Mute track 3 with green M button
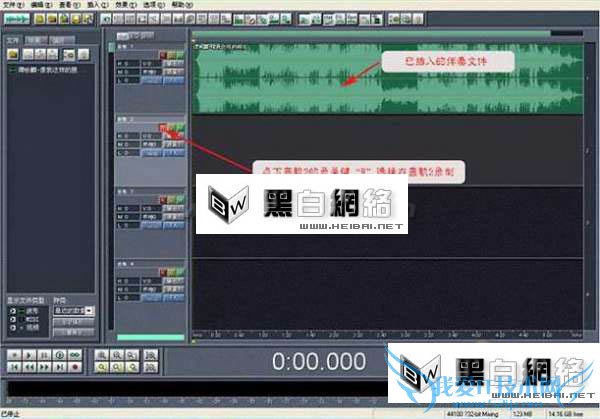 pyautogui.click(x=180, y=200)
